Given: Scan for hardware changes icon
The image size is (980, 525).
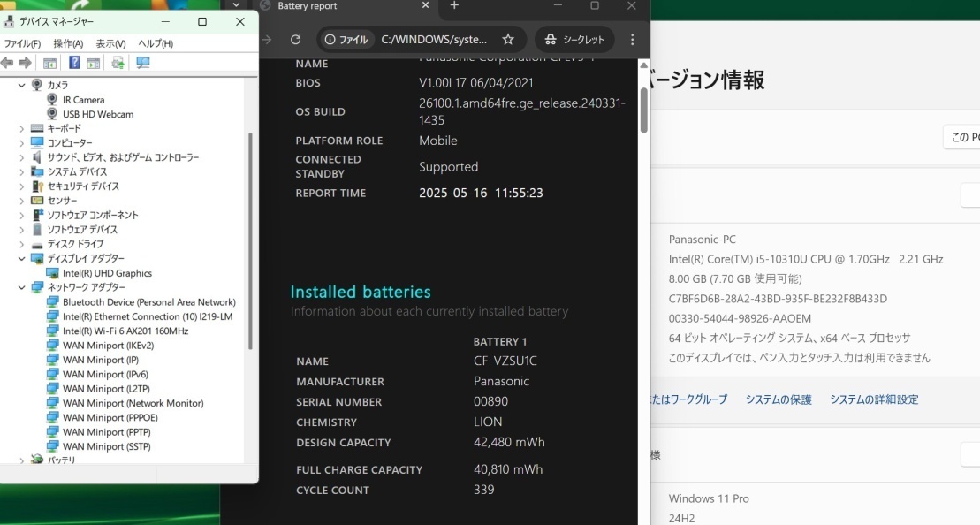Looking at the screenshot, I should (x=143, y=63).
